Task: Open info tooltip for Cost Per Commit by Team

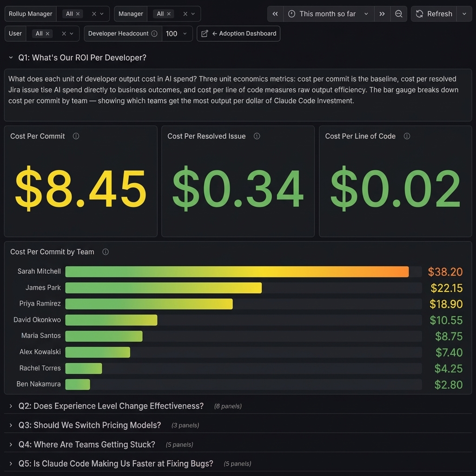Action: click(106, 251)
